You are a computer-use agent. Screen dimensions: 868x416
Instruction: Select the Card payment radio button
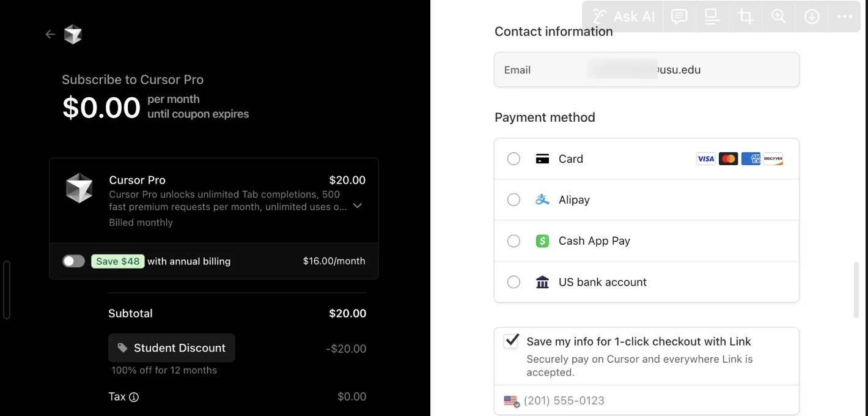point(513,159)
